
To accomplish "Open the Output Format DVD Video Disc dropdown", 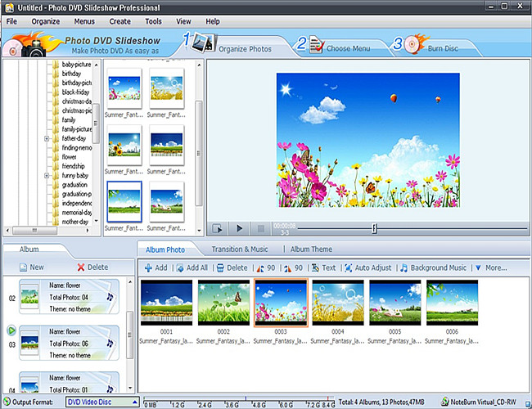I will pyautogui.click(x=102, y=402).
